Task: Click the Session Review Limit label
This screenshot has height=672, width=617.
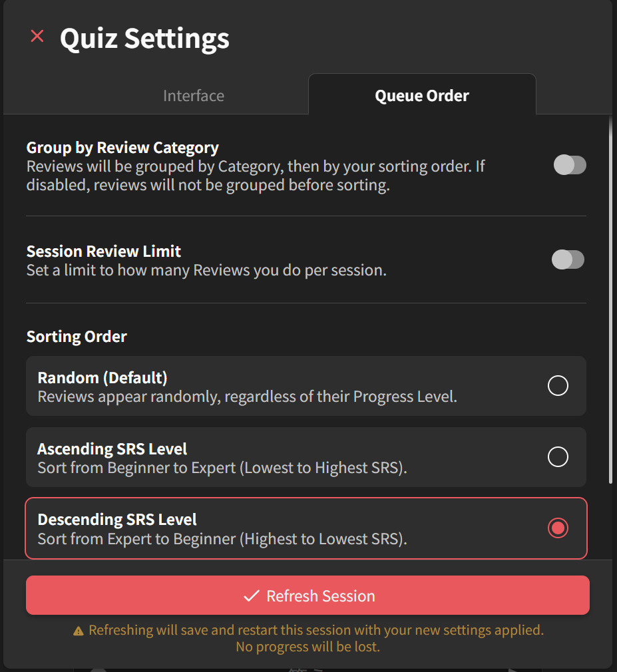Action: click(x=104, y=252)
